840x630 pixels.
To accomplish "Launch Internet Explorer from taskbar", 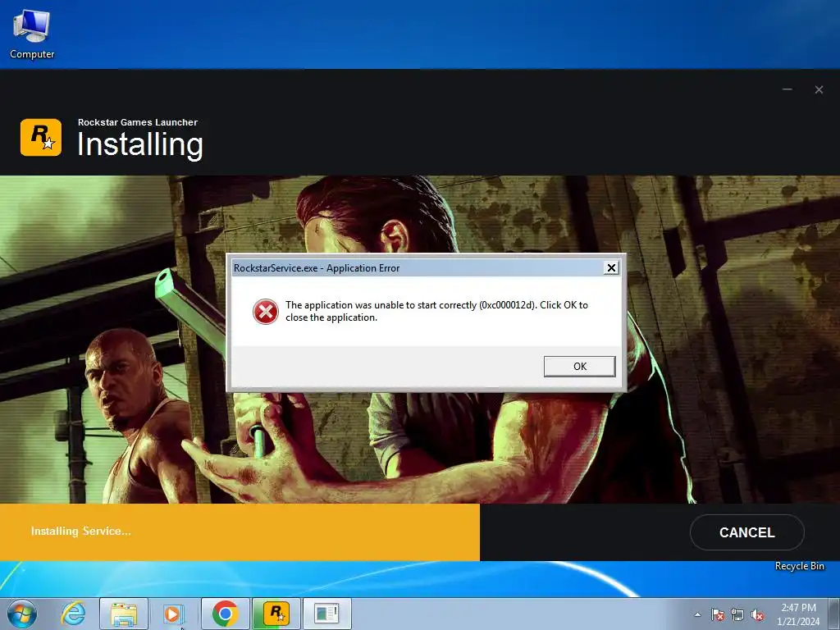I will 73,614.
